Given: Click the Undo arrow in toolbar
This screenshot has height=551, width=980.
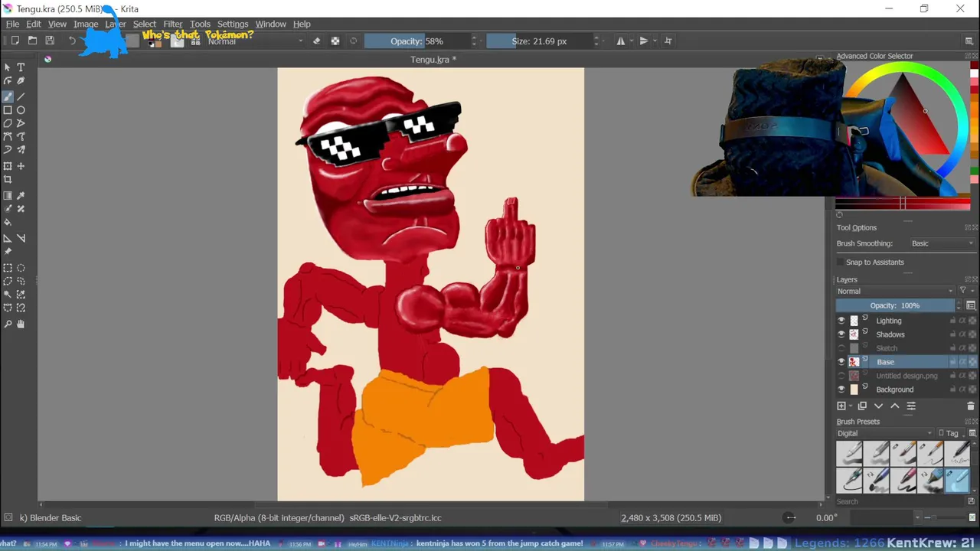Looking at the screenshot, I should [x=72, y=41].
